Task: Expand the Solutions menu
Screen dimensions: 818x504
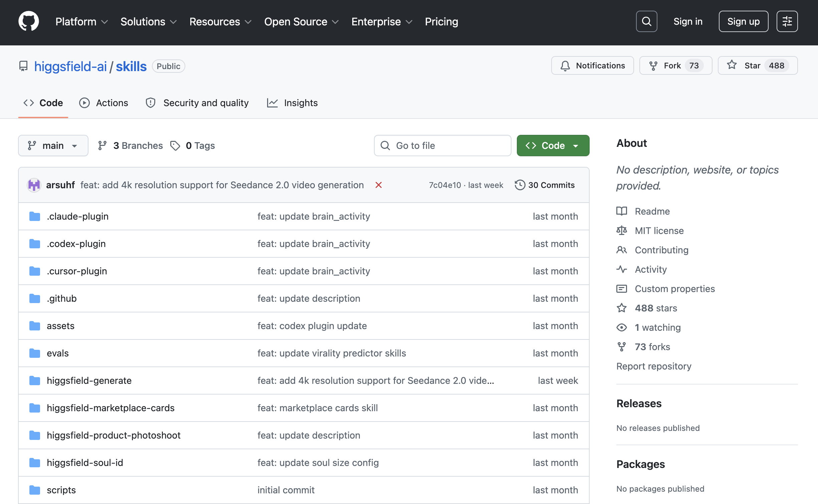Action: pyautogui.click(x=148, y=22)
